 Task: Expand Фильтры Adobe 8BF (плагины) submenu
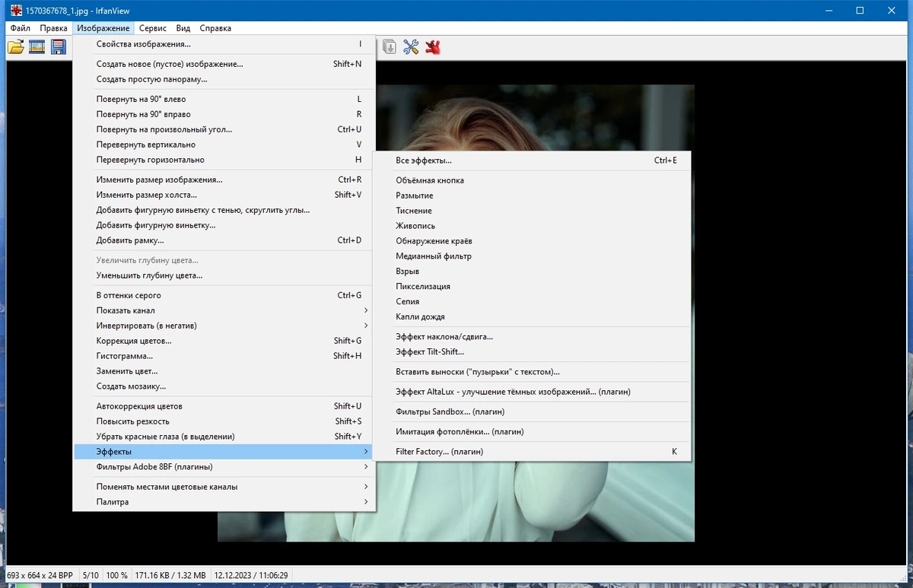(224, 467)
